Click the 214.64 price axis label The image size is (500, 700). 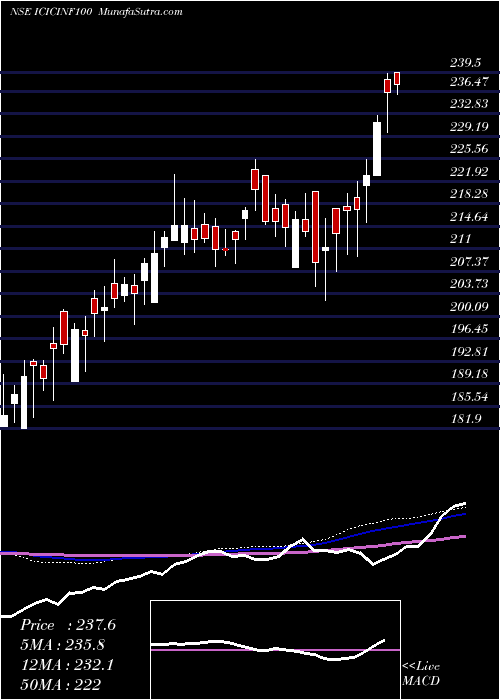(x=469, y=217)
